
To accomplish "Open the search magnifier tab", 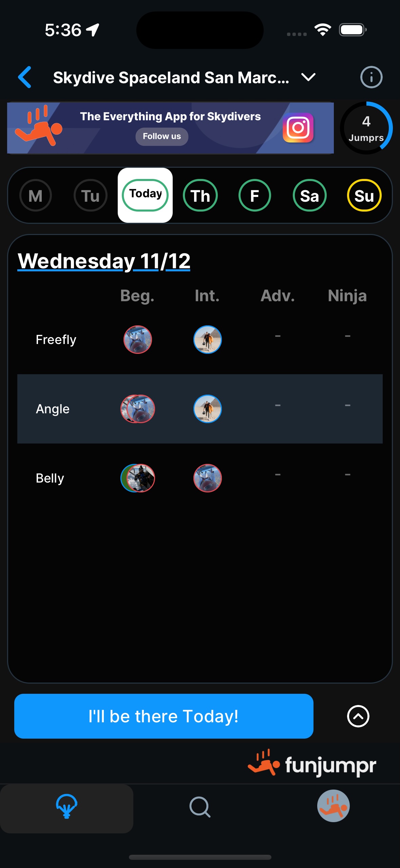I will coord(200,807).
